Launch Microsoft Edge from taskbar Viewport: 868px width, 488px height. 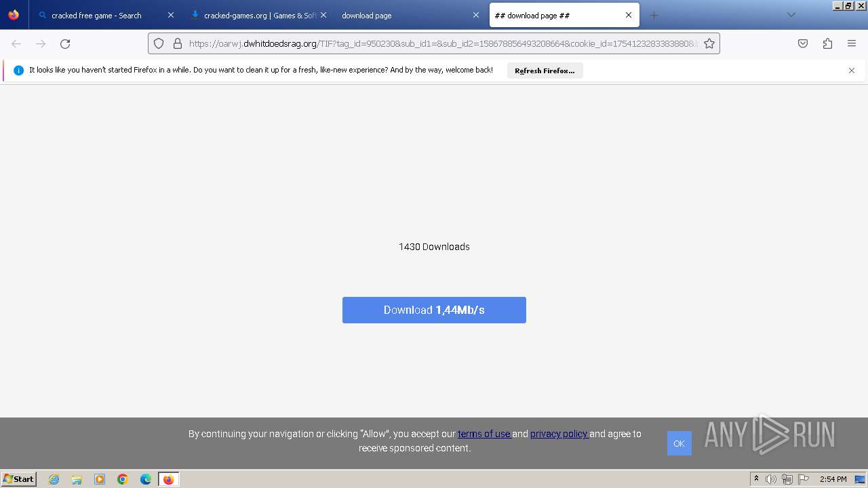pyautogui.click(x=146, y=479)
